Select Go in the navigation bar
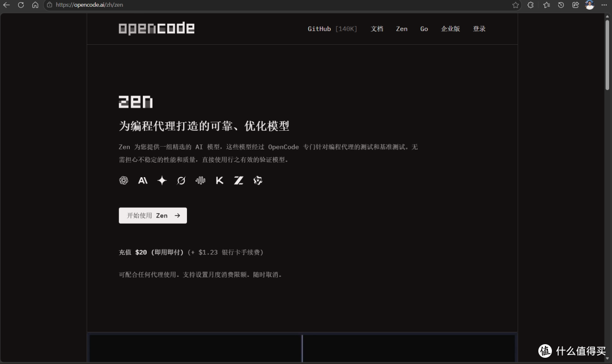This screenshot has width=612, height=364. click(x=424, y=29)
